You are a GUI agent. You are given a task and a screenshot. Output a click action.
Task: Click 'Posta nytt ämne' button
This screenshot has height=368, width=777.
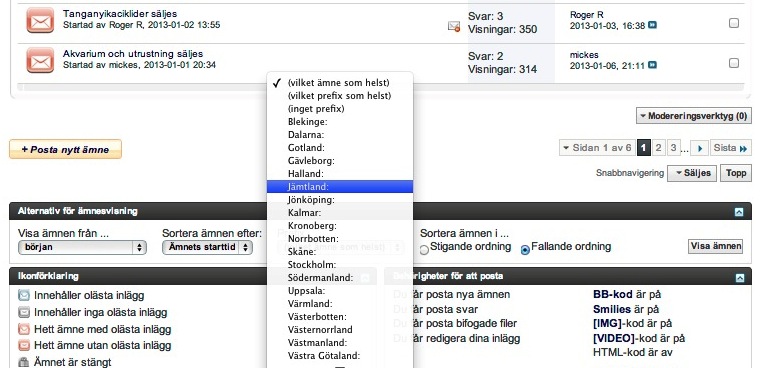point(65,149)
